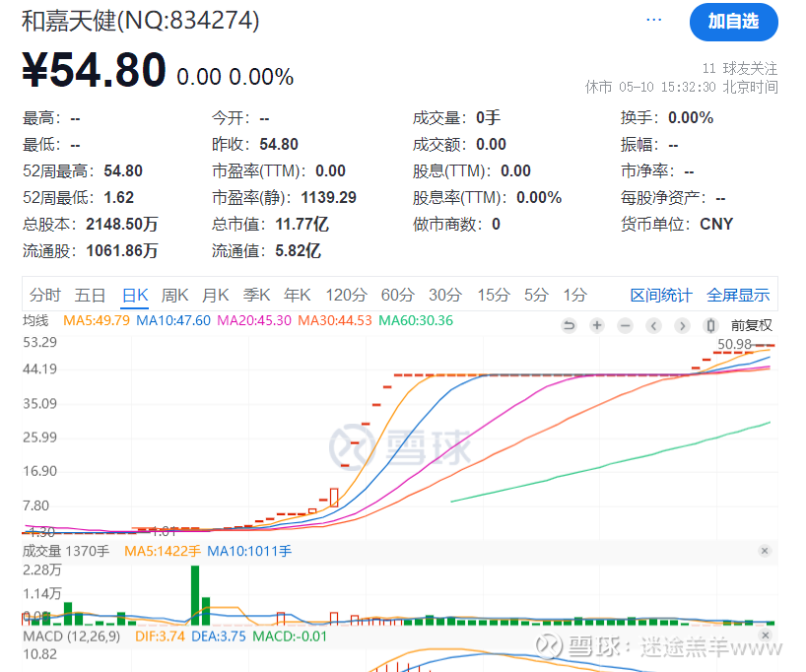Select the 1分 one-minute chart tab
Screen dimensions: 806x672
pos(574,295)
